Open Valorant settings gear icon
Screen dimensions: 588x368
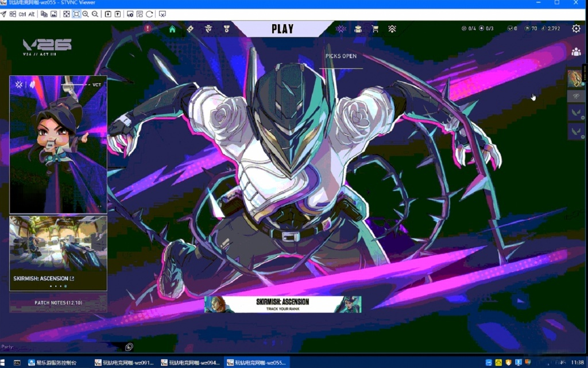pos(577,29)
